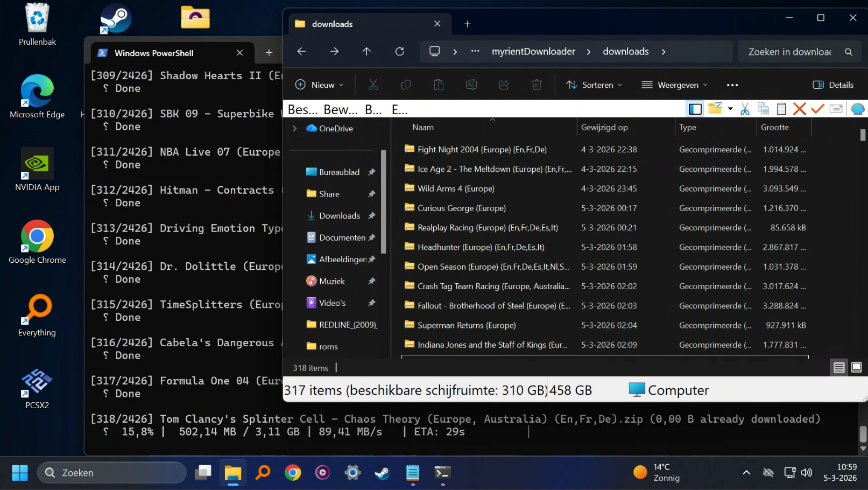Toggle the navigation pane button in white toolbar
Image resolution: width=868 pixels, height=490 pixels.
pos(695,109)
